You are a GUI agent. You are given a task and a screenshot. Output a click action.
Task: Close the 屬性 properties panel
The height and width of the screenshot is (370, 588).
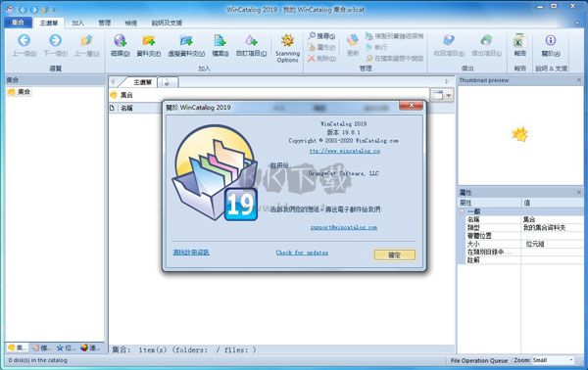(x=579, y=193)
